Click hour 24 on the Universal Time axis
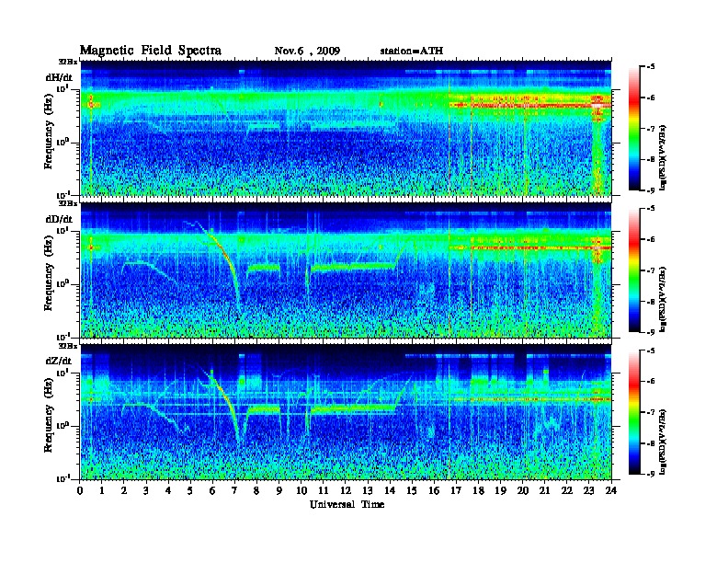Viewport: 728px width, 563px height. (x=611, y=491)
